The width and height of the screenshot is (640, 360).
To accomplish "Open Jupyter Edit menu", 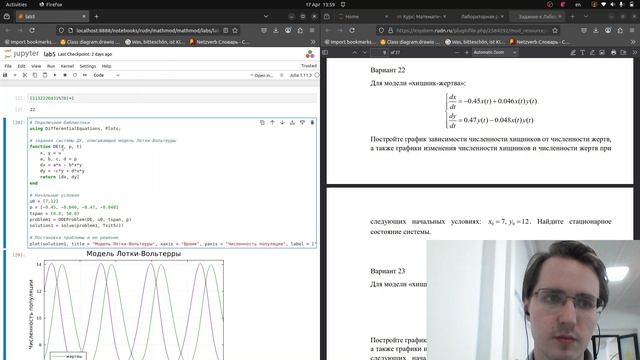I will (21, 66).
